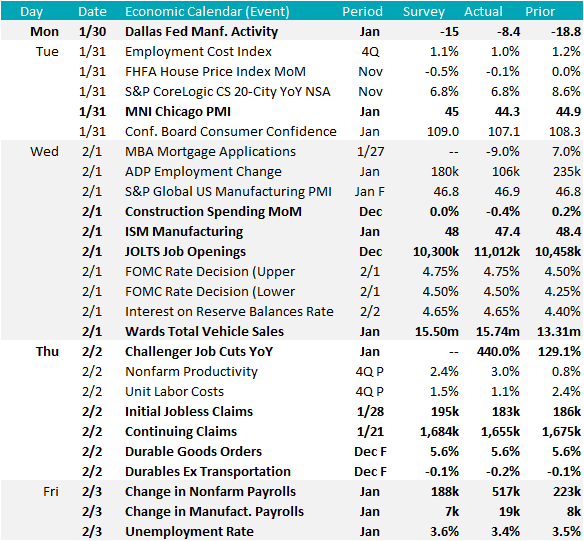Viewport: 584px width, 541px height.
Task: Select the Durable Goods Orders event
Action: click(x=193, y=452)
